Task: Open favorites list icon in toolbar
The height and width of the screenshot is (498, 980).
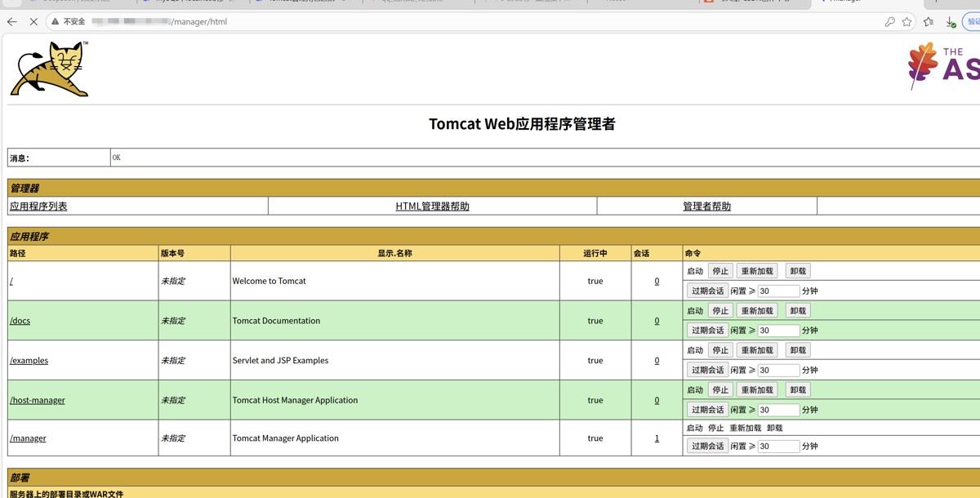Action: tap(929, 22)
